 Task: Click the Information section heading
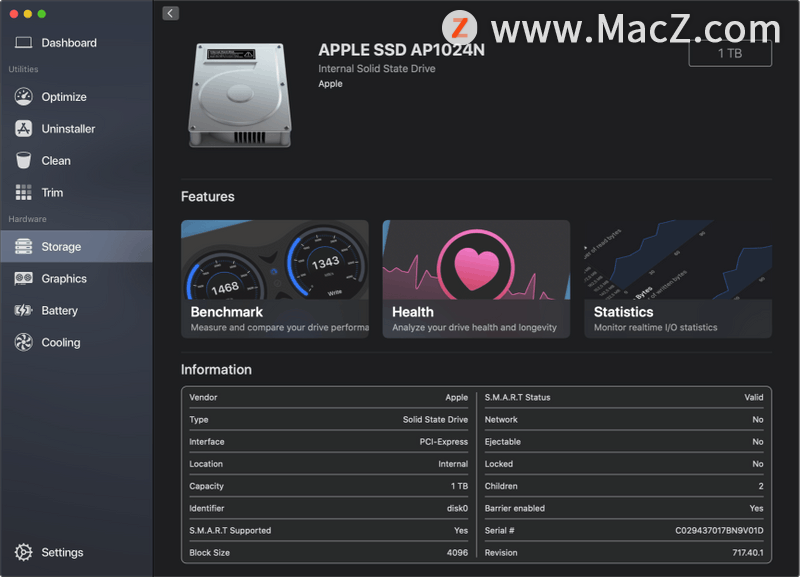[216, 369]
